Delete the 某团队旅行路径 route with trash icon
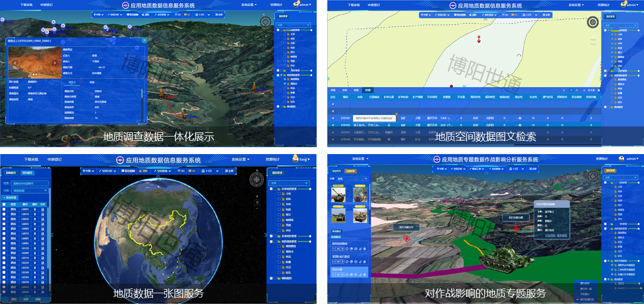This screenshot has width=644, height=306. click(365, 261)
